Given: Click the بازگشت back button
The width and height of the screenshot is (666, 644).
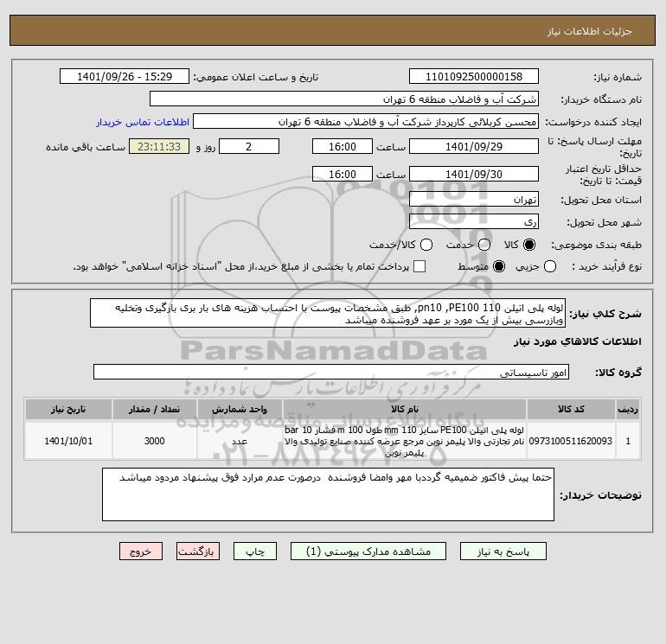Looking at the screenshot, I should pos(198,551).
